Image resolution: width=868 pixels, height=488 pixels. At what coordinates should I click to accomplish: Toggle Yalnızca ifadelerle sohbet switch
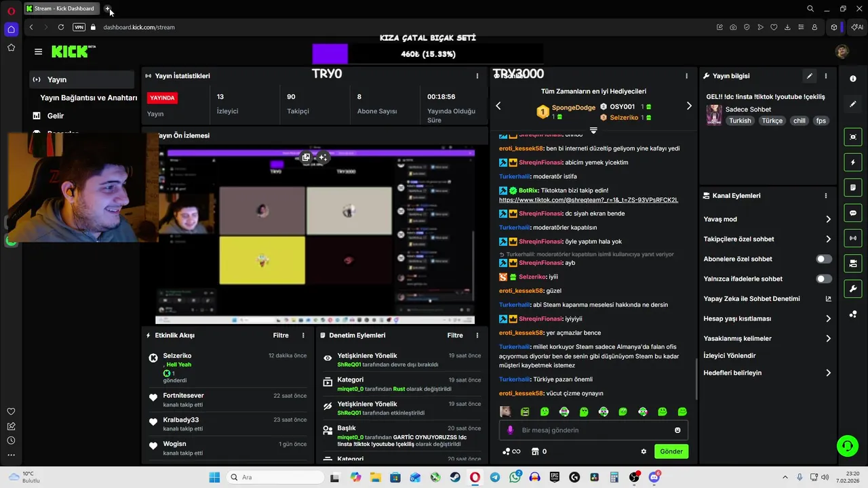click(824, 279)
